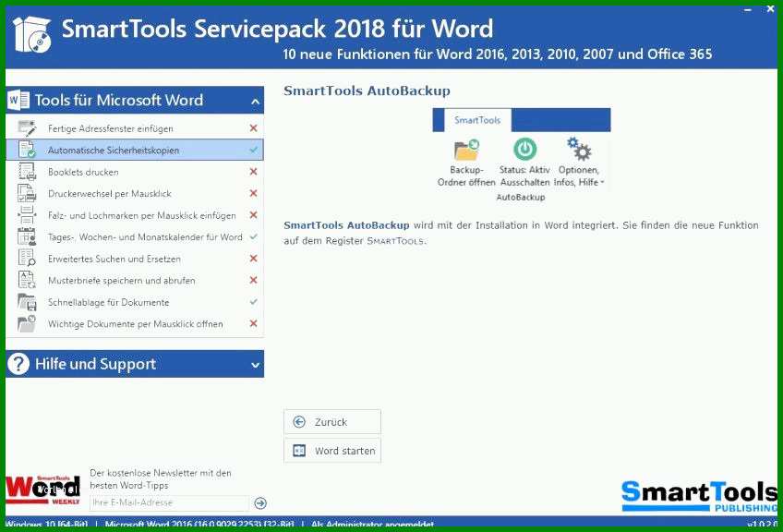Viewport: 783px width, 532px height.
Task: Select the SmartTools ribbon tab
Action: point(476,120)
